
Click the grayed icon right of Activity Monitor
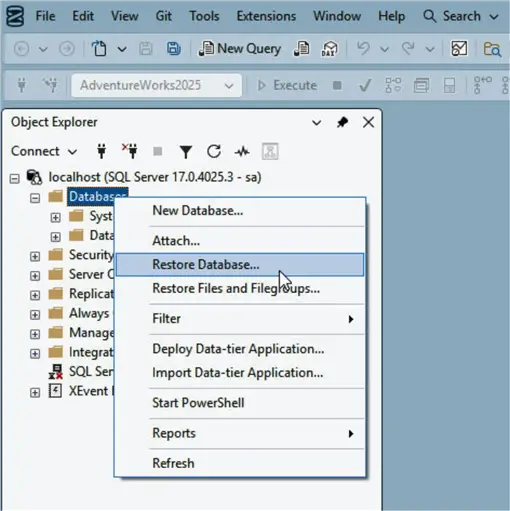[x=270, y=152]
